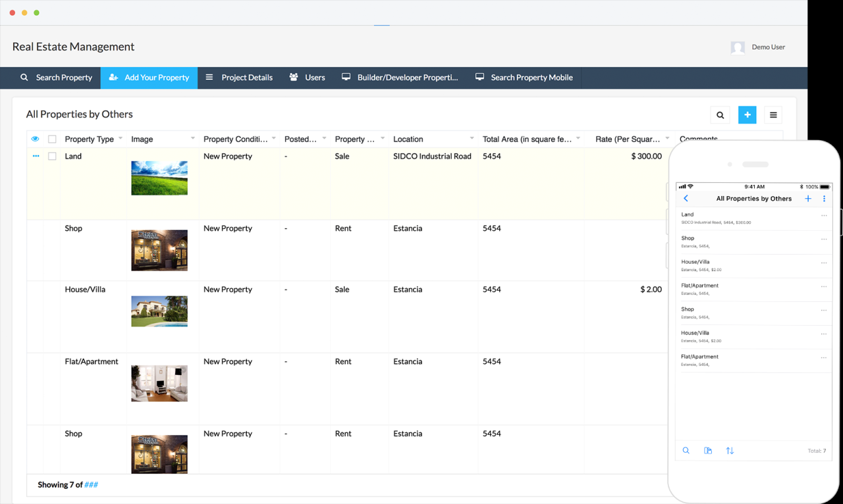Click the three-dots row menu for Land

pyautogui.click(x=36, y=157)
